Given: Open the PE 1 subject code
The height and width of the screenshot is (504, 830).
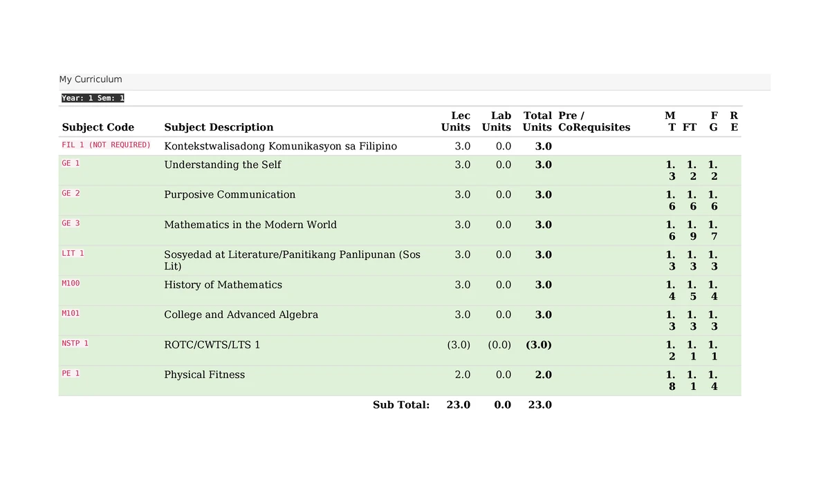Looking at the screenshot, I should pyautogui.click(x=71, y=373).
